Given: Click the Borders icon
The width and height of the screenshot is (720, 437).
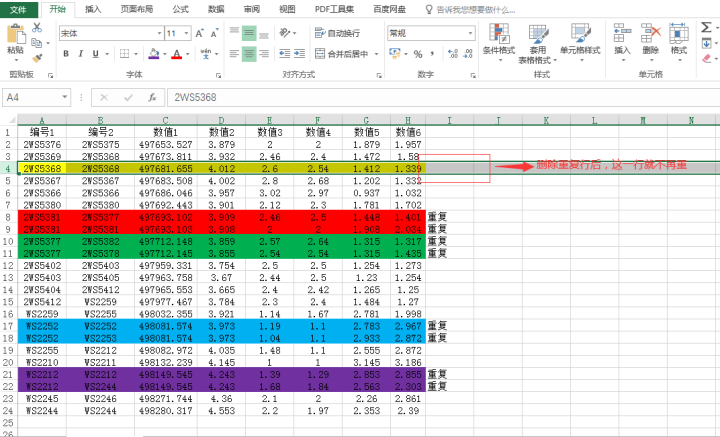Looking at the screenshot, I should [124, 54].
